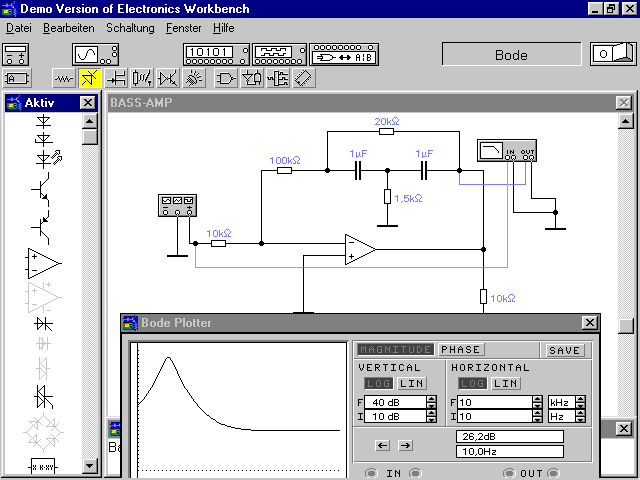The height and width of the screenshot is (480, 640).
Task: Set horizontal axis to LIN scale
Action: point(505,384)
